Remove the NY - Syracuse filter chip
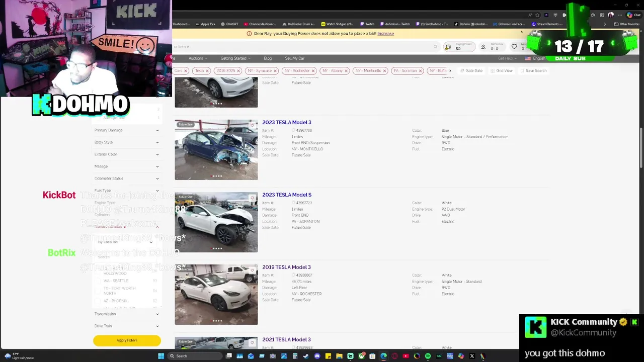644x362 pixels. pyautogui.click(x=275, y=71)
